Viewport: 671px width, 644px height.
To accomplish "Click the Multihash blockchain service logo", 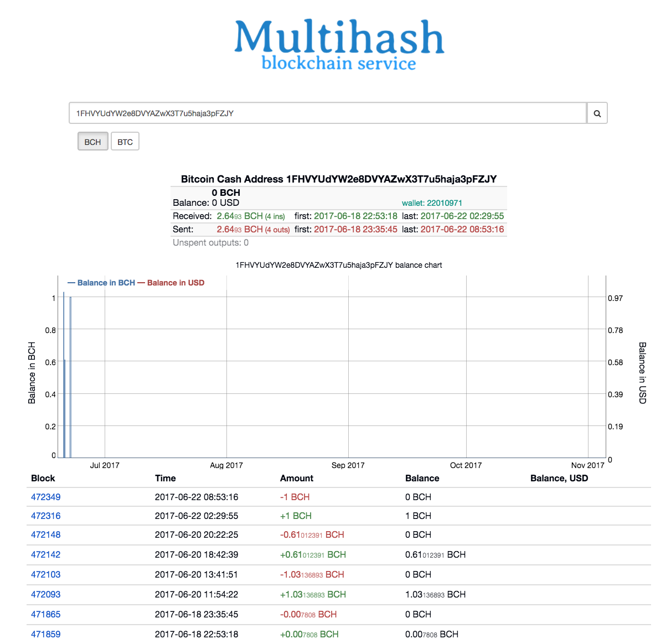I will 339,44.
